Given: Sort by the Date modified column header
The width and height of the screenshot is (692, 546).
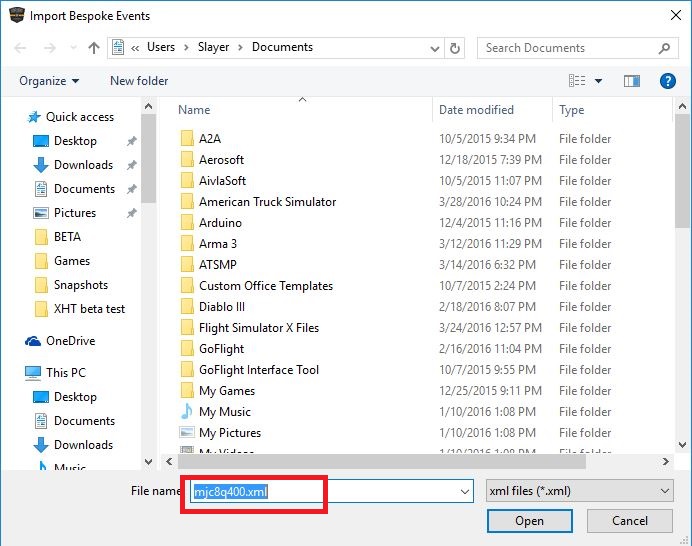Looking at the screenshot, I should click(476, 110).
